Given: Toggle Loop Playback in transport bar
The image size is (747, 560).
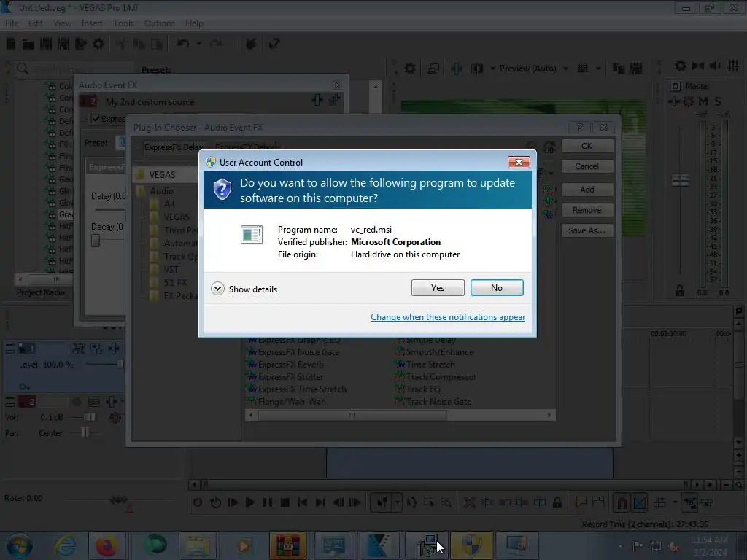Looking at the screenshot, I should click(215, 502).
